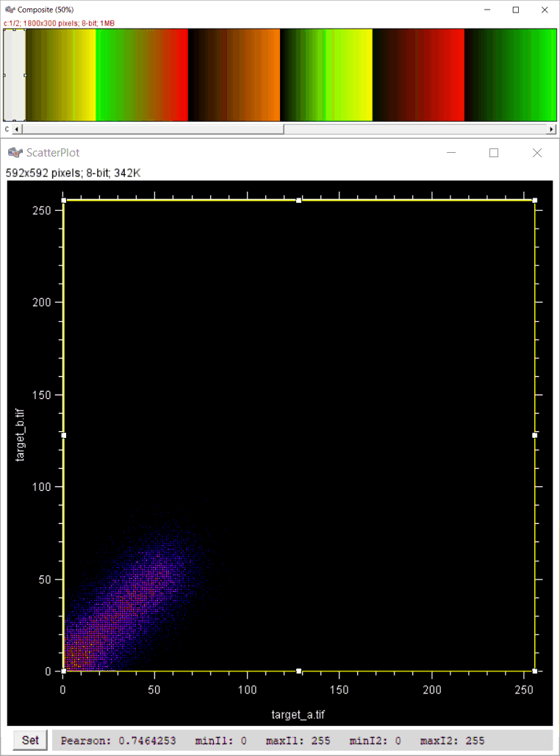Click the channel slider's right arrow
The image size is (560, 756).
tap(551, 129)
